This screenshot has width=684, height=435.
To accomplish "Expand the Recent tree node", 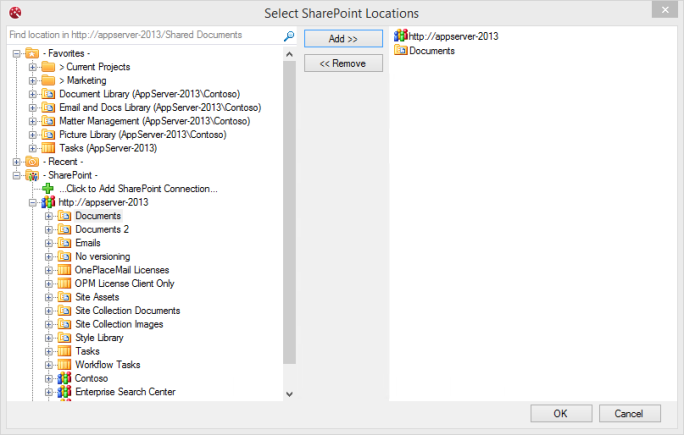I will (x=16, y=161).
